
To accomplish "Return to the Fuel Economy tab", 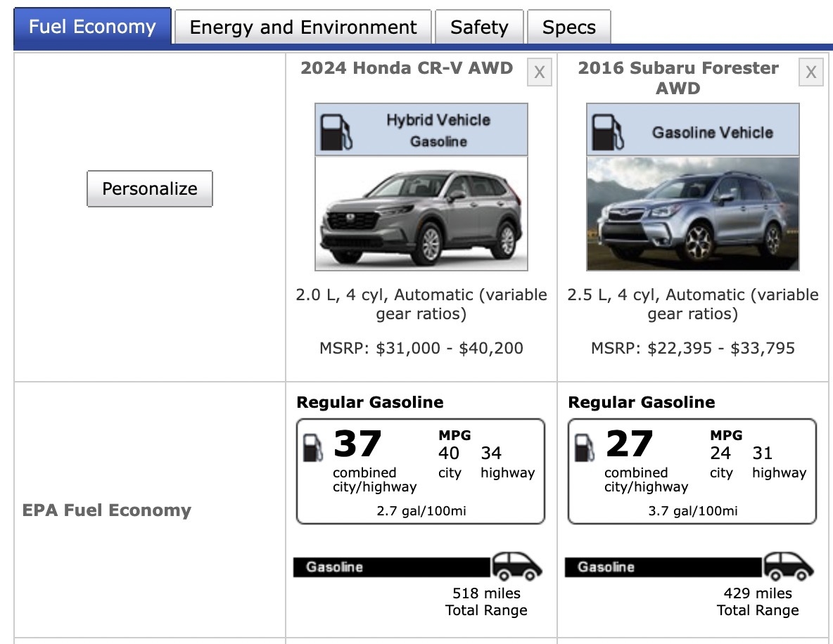I will (x=92, y=27).
